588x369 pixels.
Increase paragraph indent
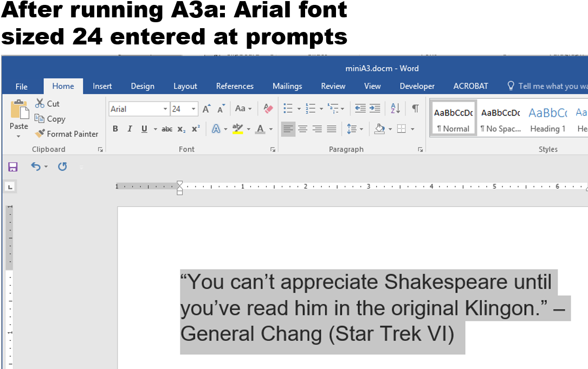coord(375,109)
